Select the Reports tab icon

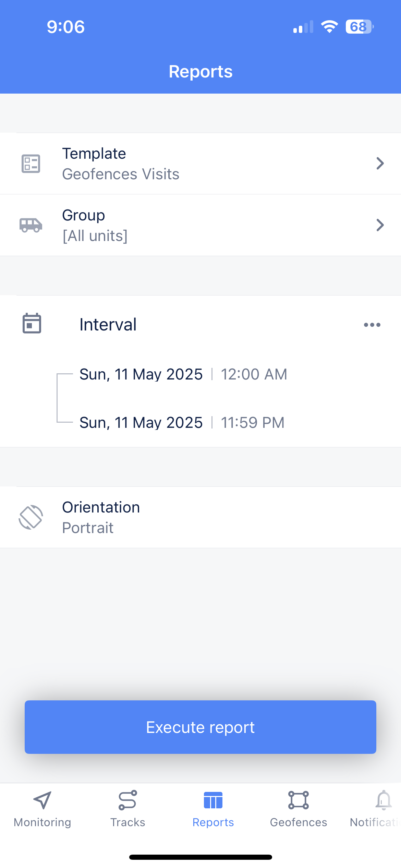(x=213, y=801)
